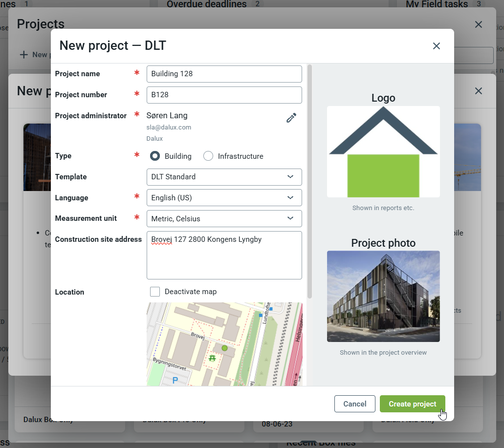
Task: Click the Cancel button
Action: point(354,404)
